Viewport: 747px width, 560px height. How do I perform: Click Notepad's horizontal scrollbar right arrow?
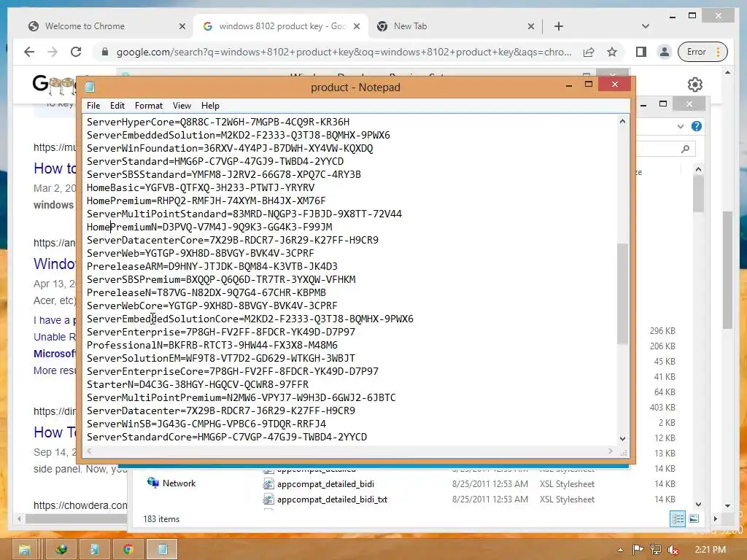pos(611,451)
